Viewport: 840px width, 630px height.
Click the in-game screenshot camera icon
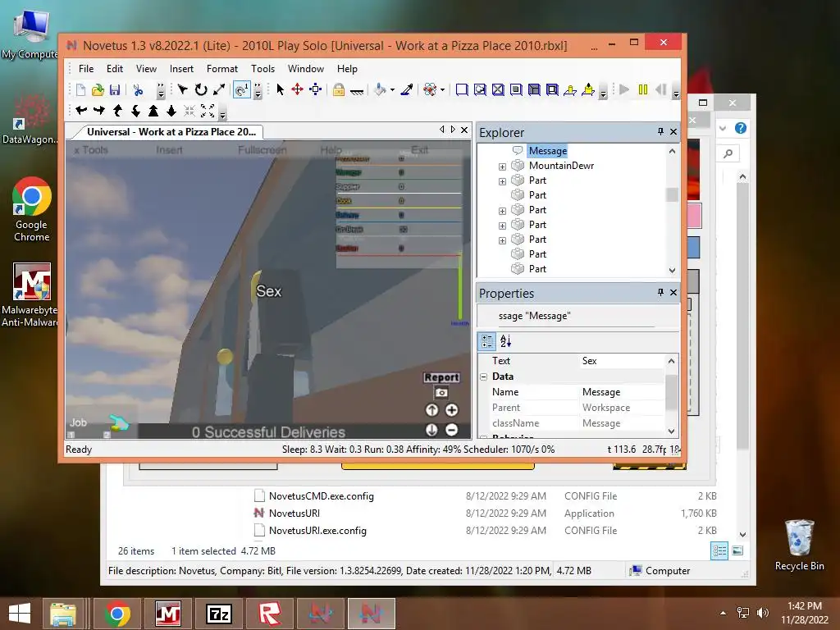pyautogui.click(x=441, y=393)
